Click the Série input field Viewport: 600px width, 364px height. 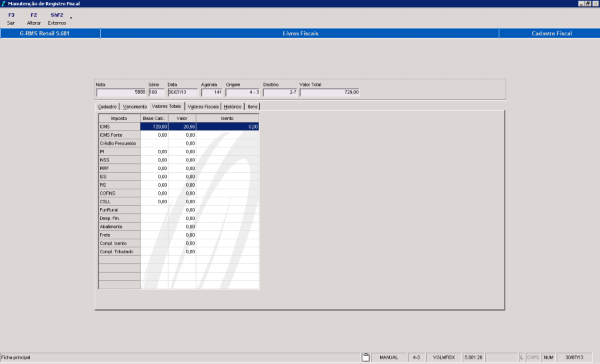[x=157, y=92]
